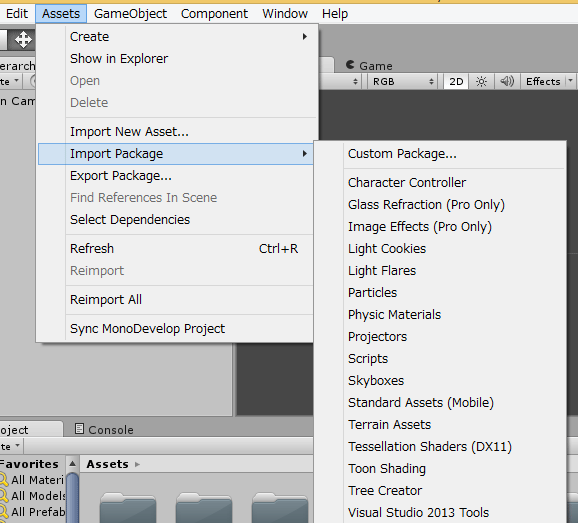The image size is (578, 523).
Task: Click the Game tab icon
Action: (x=351, y=65)
